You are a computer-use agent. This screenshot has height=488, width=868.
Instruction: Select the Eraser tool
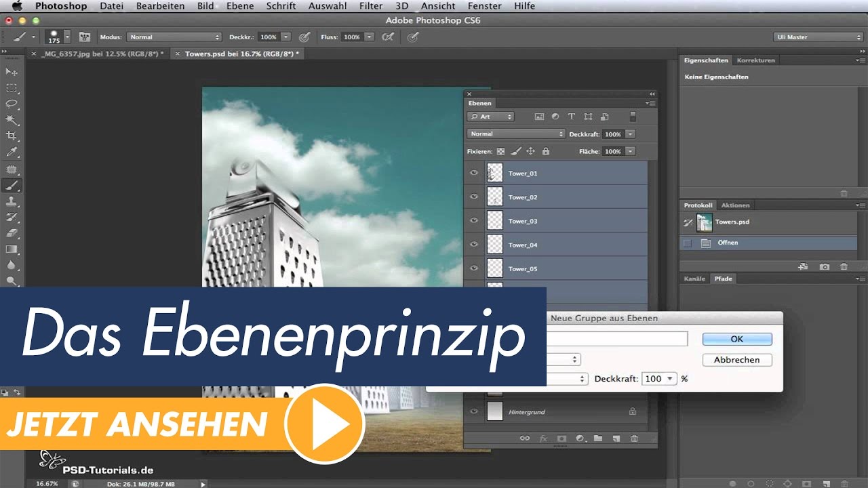coord(12,234)
